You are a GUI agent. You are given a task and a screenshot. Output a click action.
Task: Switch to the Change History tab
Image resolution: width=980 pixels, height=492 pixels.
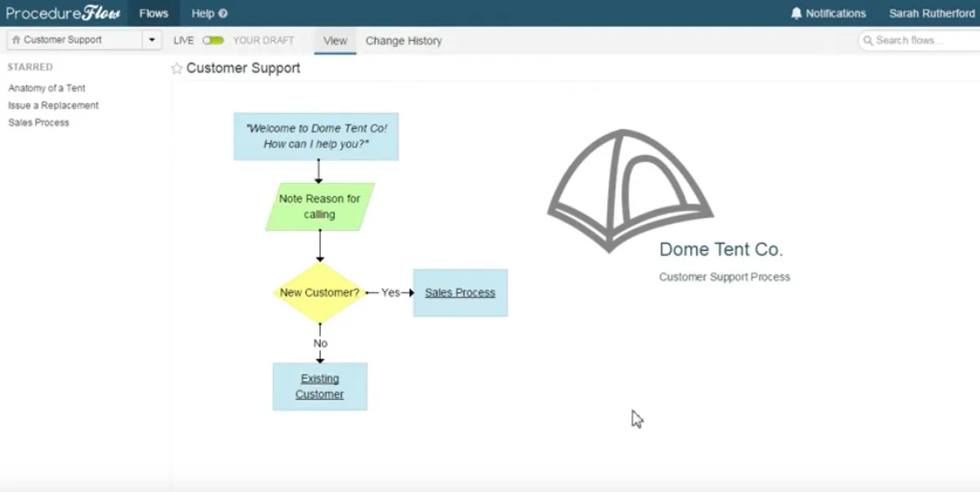click(x=403, y=41)
